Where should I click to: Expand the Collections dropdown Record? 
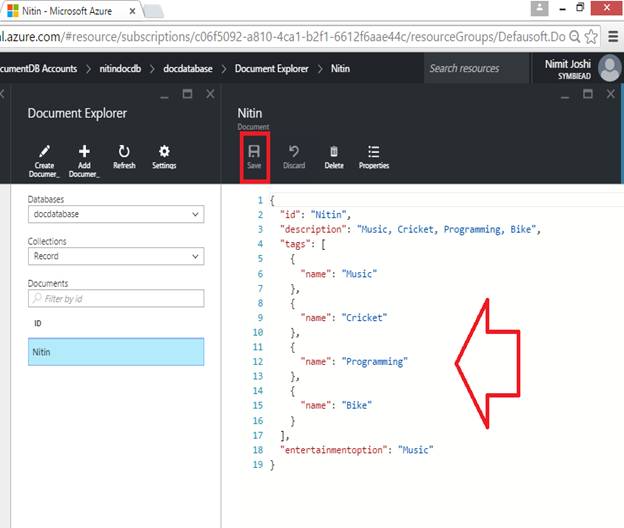point(116,256)
